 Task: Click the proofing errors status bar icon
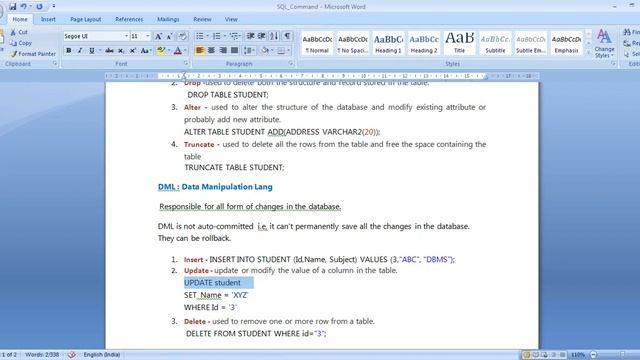pyautogui.click(x=72, y=355)
